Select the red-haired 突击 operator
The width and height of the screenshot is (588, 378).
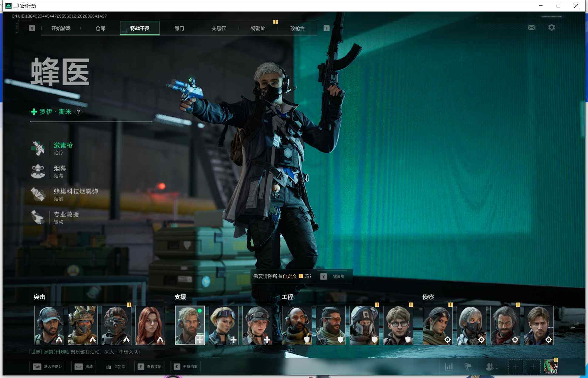point(150,325)
